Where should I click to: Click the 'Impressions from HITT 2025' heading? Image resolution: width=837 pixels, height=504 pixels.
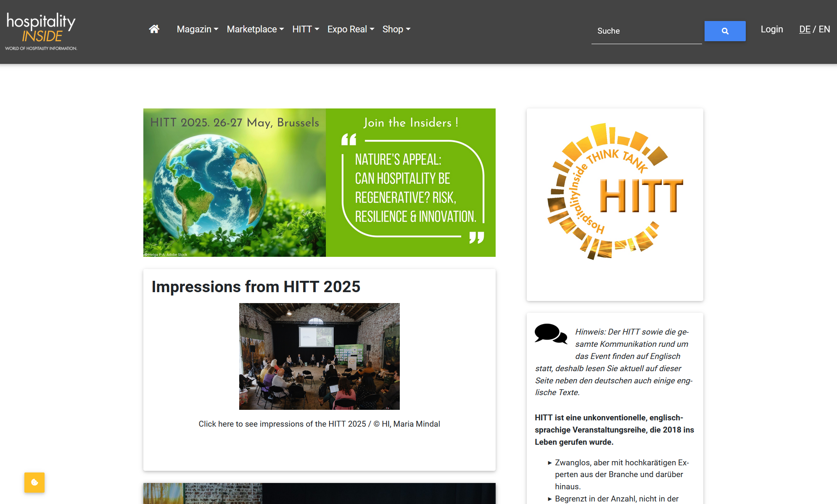click(x=256, y=287)
